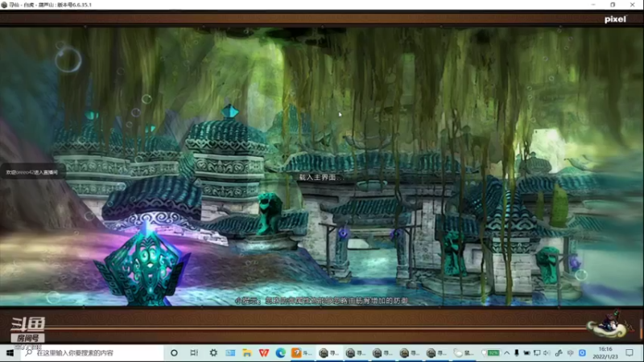Open the network tray icon

[x=537, y=353]
